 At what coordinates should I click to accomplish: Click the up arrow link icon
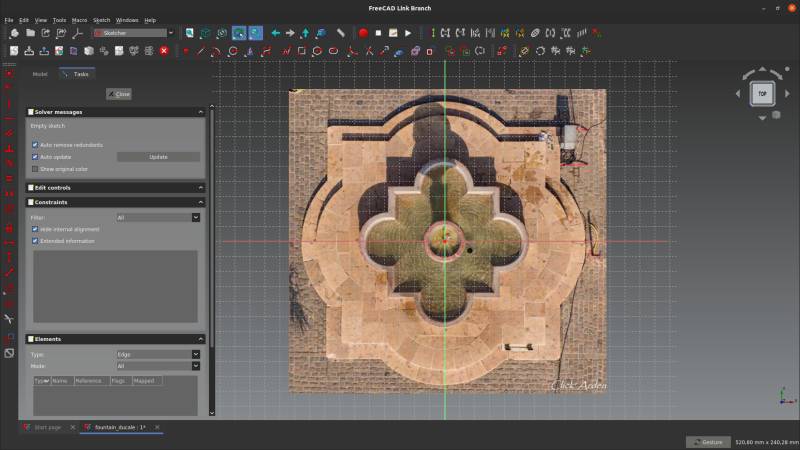tap(305, 33)
